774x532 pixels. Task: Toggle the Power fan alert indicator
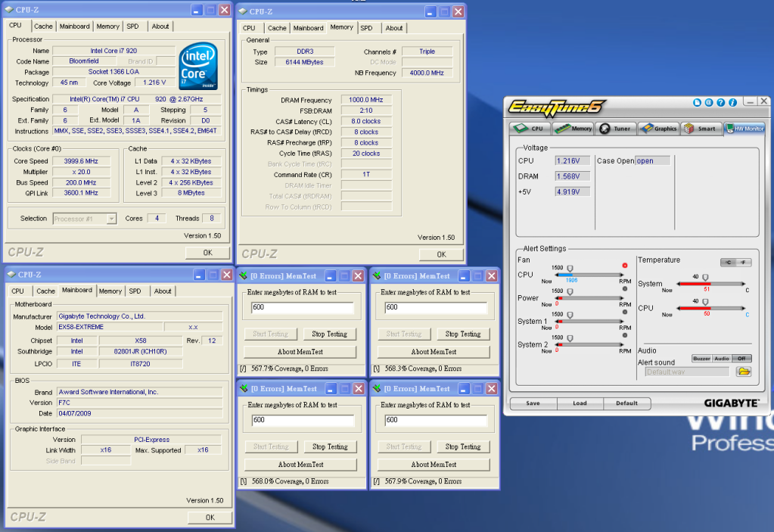click(624, 288)
